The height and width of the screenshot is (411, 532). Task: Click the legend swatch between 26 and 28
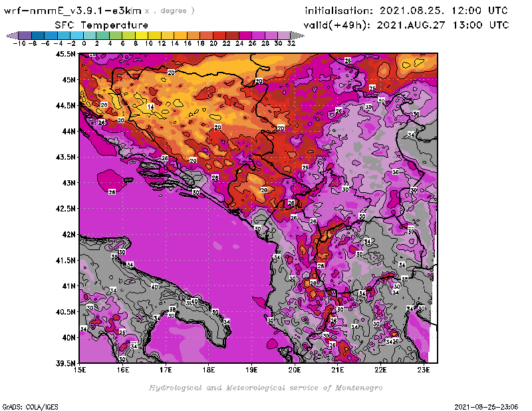(x=258, y=35)
